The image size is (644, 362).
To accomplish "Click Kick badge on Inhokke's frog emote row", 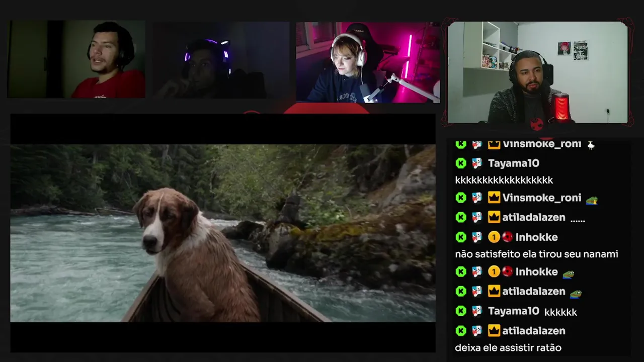I will [461, 271].
